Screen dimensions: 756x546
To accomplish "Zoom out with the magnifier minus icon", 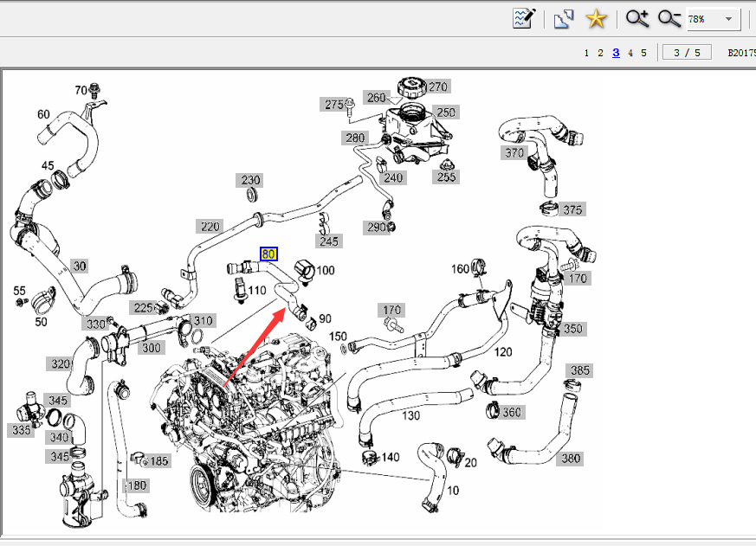I will coord(669,18).
